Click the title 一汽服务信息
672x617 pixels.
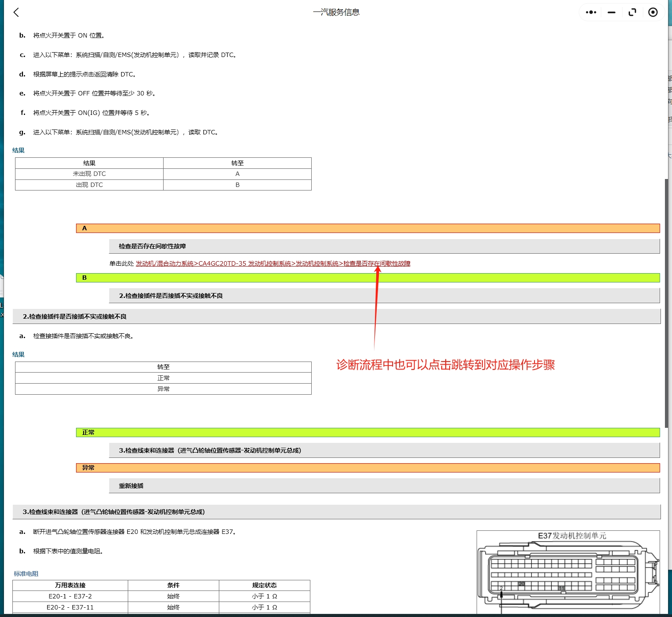(336, 12)
